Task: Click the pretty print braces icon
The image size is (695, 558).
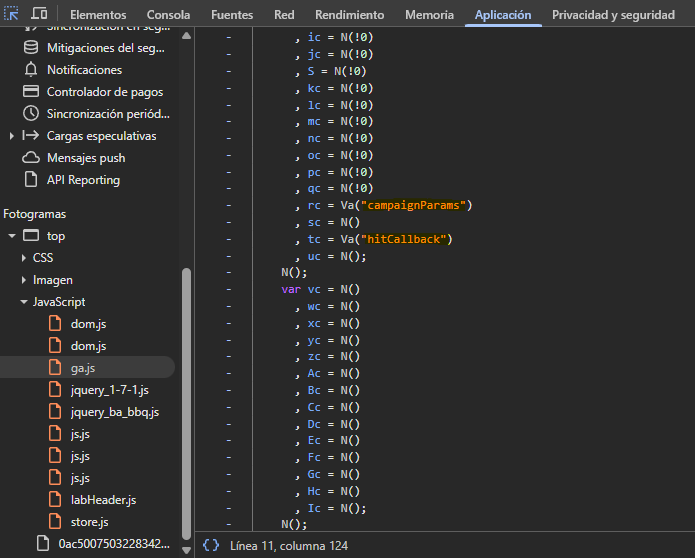Action: tap(211, 546)
